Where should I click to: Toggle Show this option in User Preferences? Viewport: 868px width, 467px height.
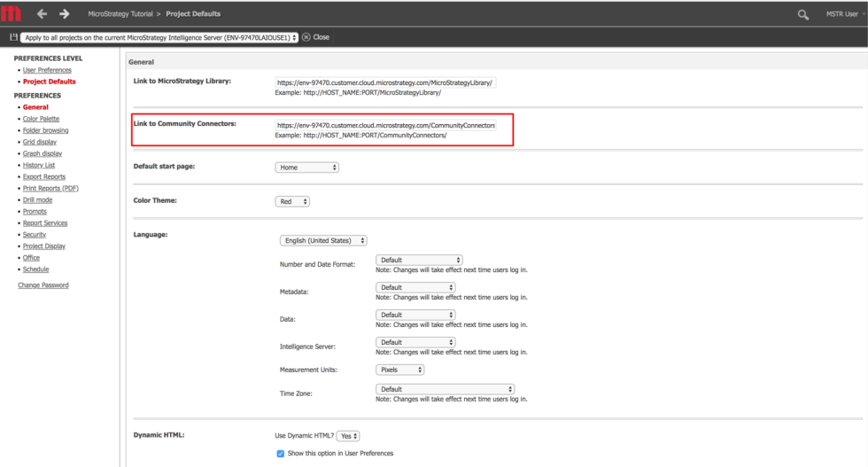coord(281,454)
